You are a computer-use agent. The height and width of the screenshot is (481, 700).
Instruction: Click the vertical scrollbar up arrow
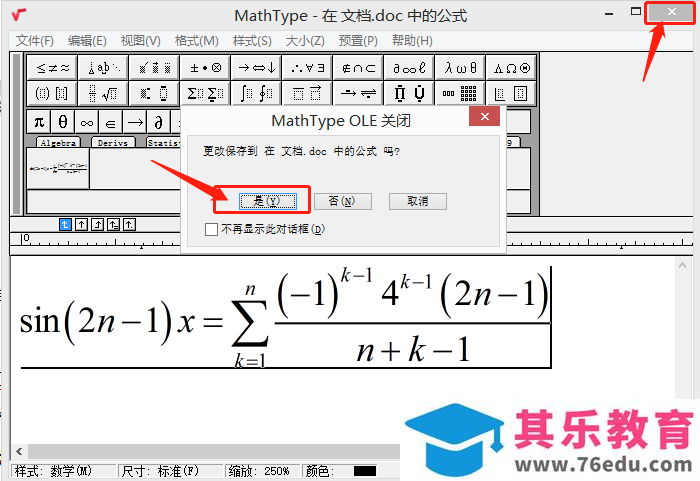682,265
